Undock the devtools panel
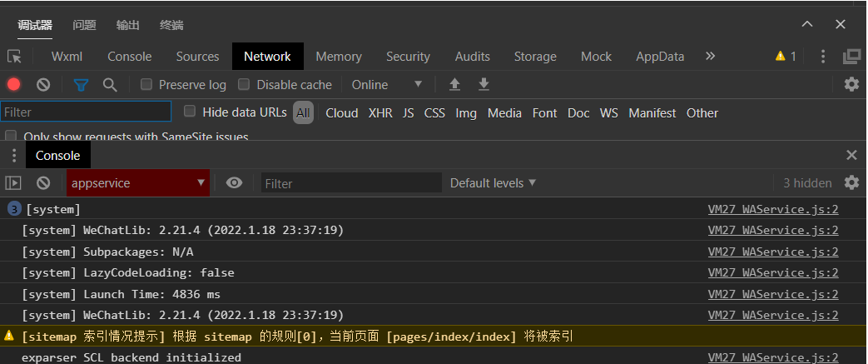 coord(851,56)
